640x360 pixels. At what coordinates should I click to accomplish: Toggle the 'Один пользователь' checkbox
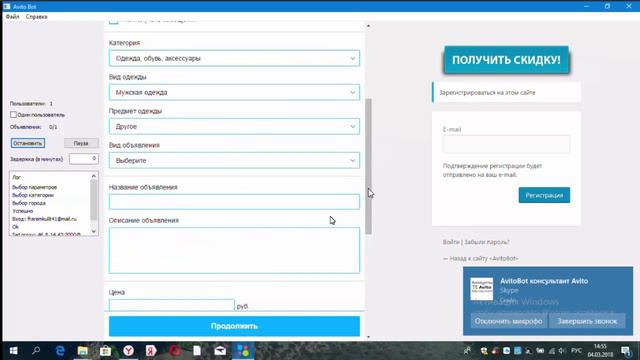[13, 115]
